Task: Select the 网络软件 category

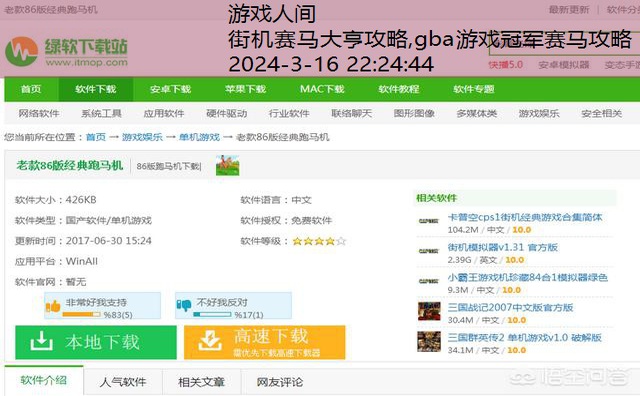Action: [39, 113]
